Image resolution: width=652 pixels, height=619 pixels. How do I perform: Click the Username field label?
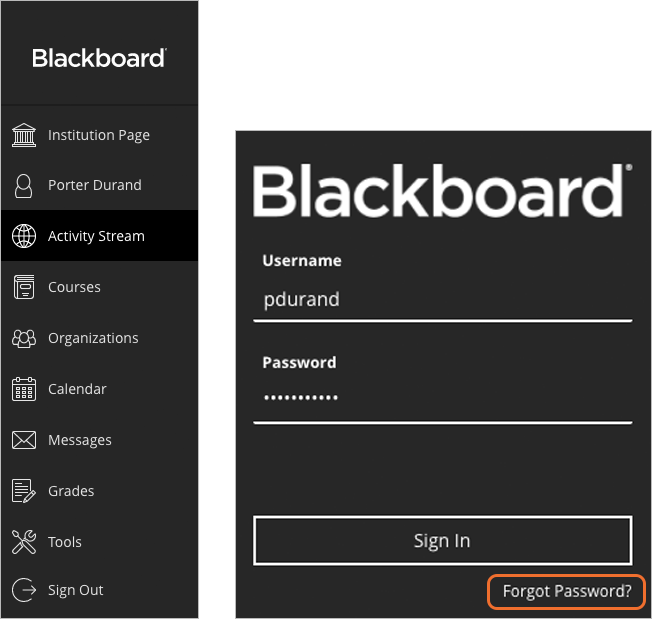click(302, 261)
